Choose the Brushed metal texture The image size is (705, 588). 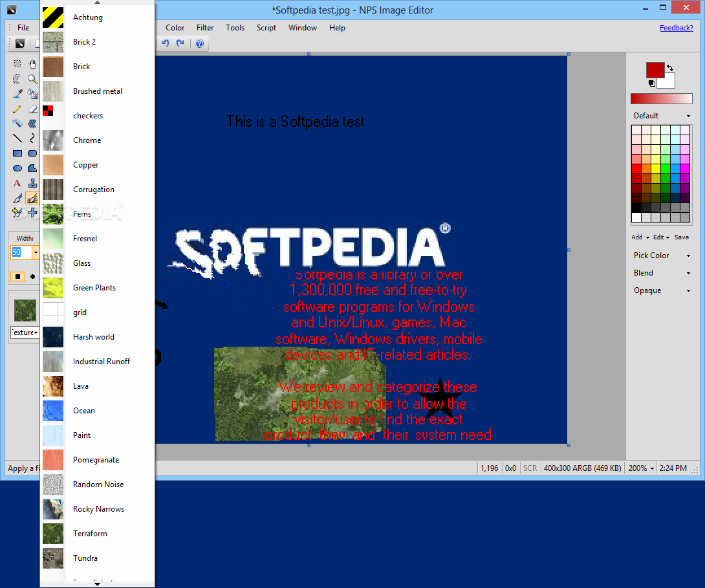pyautogui.click(x=98, y=91)
